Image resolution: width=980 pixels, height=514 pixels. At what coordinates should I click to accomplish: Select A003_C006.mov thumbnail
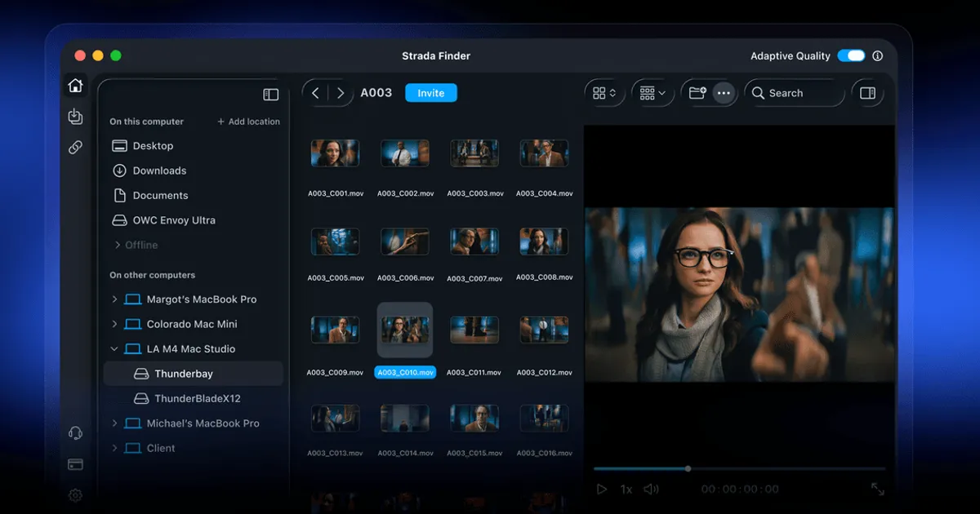click(x=405, y=241)
